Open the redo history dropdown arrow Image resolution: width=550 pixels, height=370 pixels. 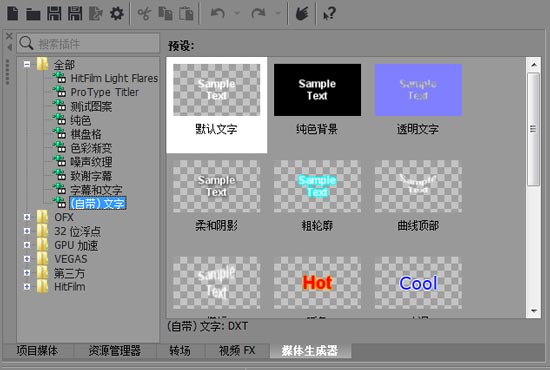(278, 13)
